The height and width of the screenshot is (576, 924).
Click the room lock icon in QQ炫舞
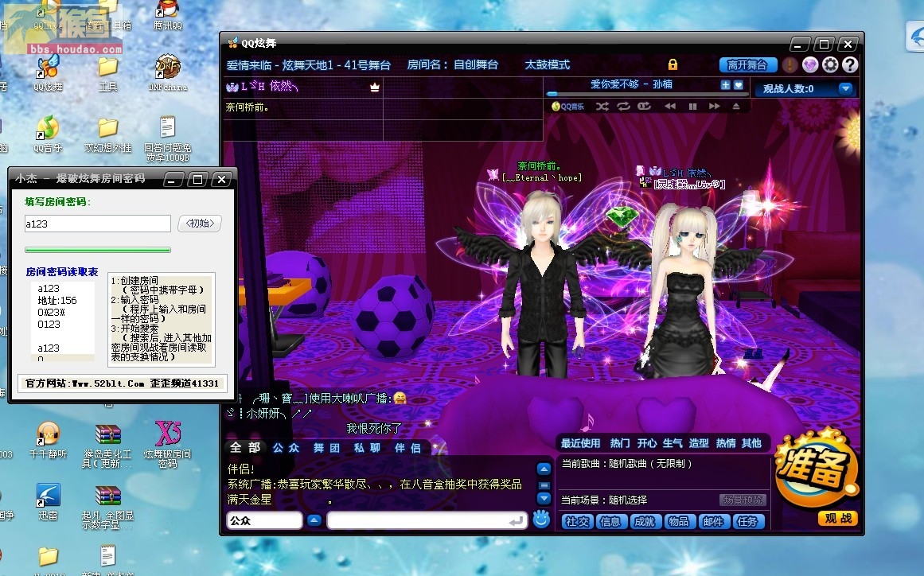click(x=673, y=64)
